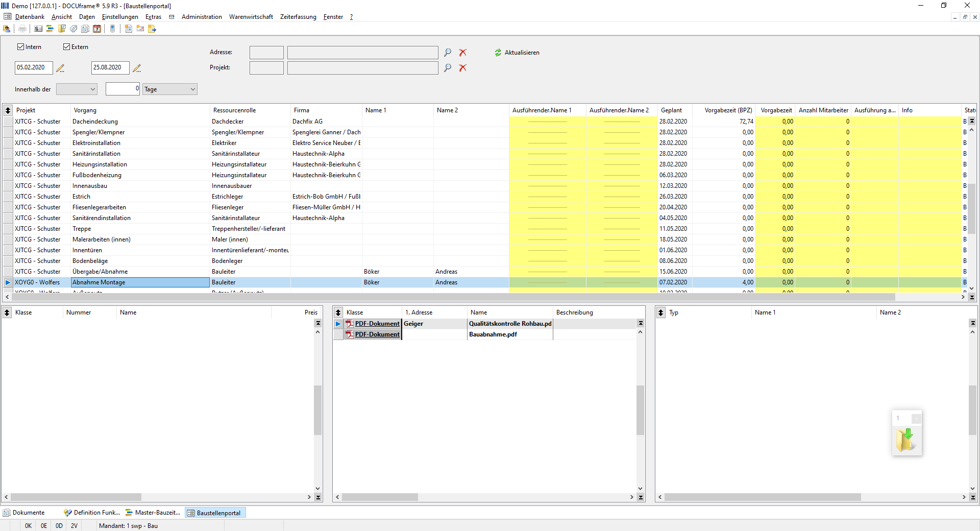Viewport: 980px width, 531px height.
Task: Switch to the Master-Bauzeit... tab
Action: [x=153, y=513]
